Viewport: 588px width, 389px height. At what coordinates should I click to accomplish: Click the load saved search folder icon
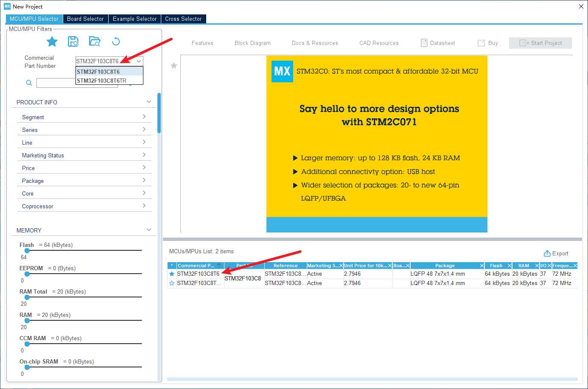coord(95,42)
